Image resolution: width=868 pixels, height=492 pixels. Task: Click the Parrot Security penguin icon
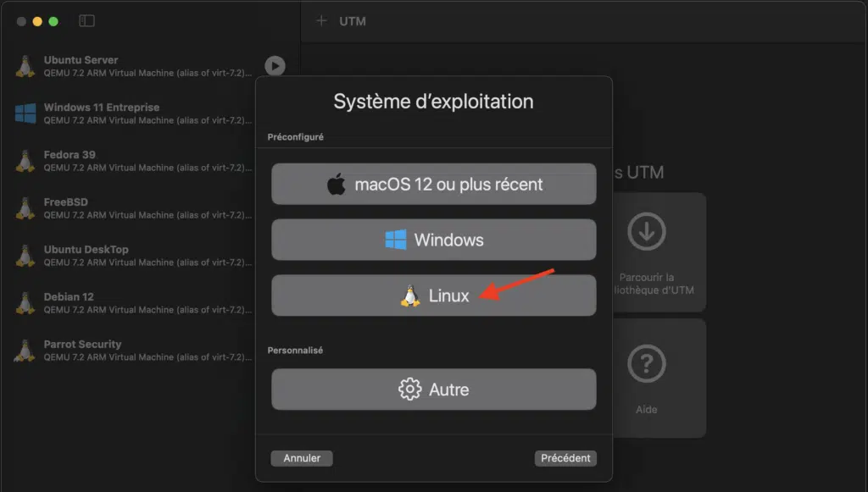25,351
